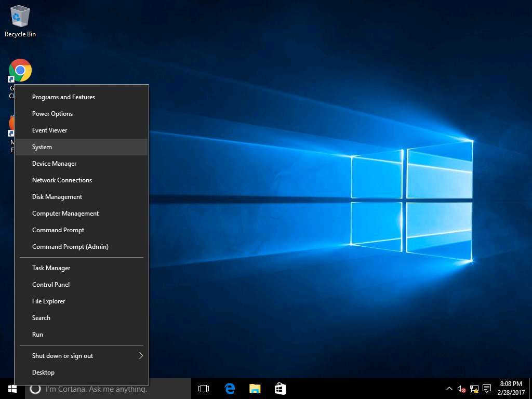532x399 pixels.
Task: Select Power Options from the menu
Action: [x=82, y=114]
